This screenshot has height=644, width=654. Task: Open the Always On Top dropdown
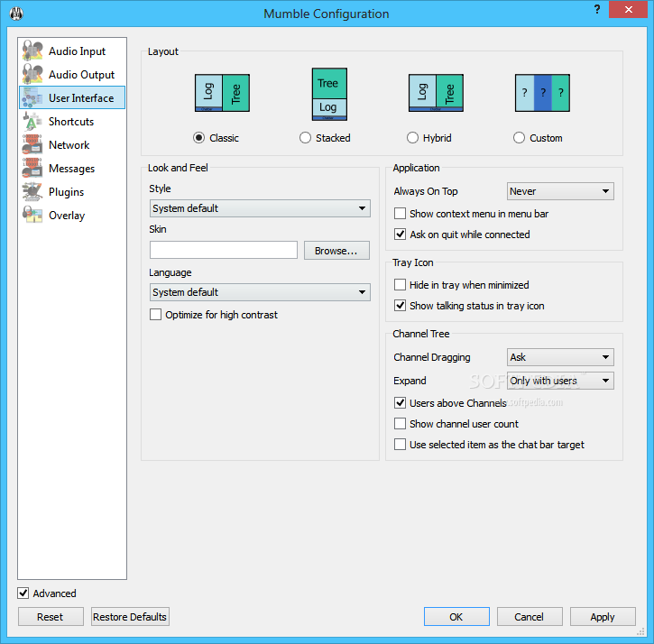pos(560,191)
